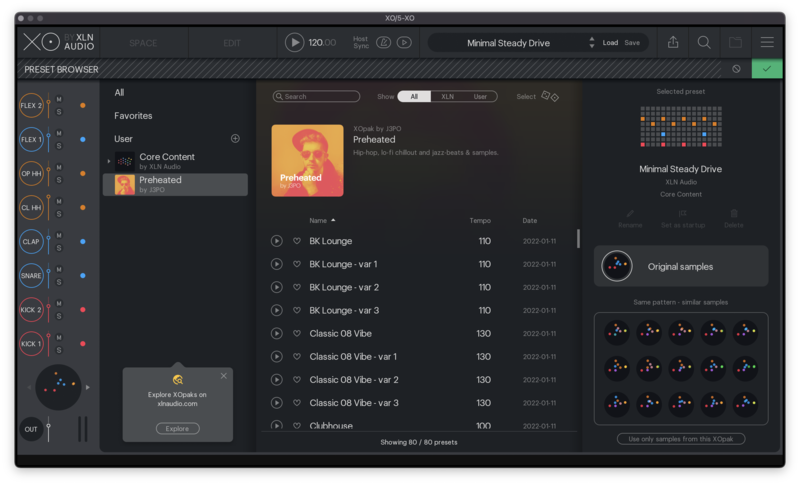Step preset with the up/down arrows
Image resolution: width=800 pixels, height=485 pixels.
(x=591, y=42)
